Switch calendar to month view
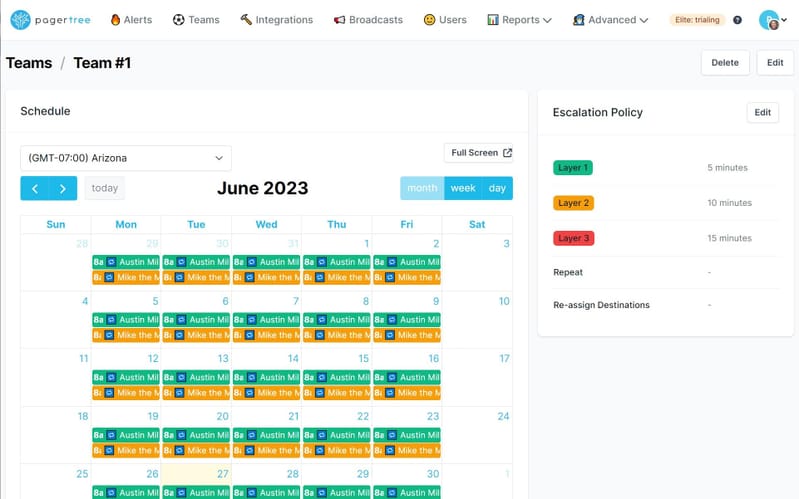 pos(422,188)
